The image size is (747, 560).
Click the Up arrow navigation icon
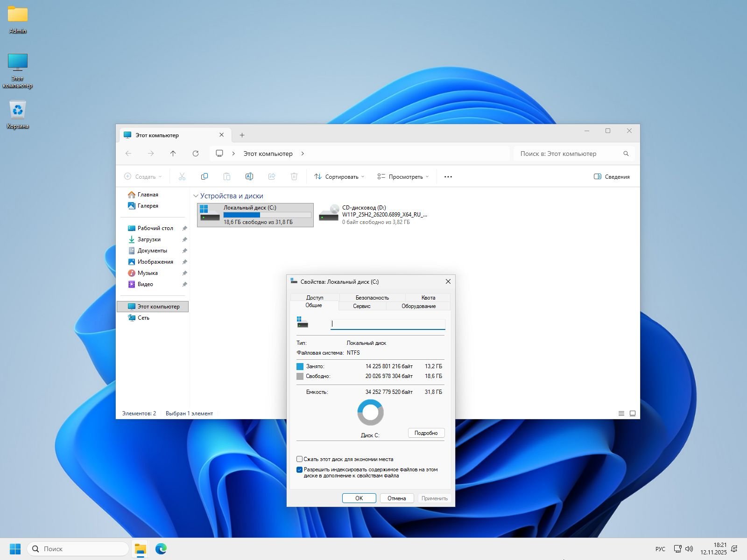[173, 154]
